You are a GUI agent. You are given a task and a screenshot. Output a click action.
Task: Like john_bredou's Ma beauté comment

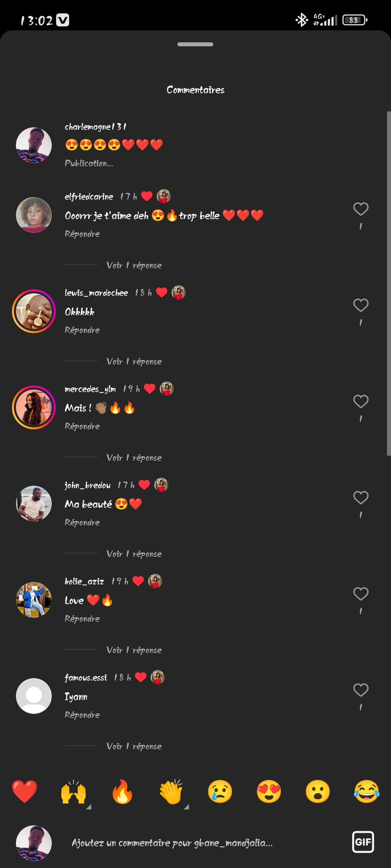tap(361, 498)
